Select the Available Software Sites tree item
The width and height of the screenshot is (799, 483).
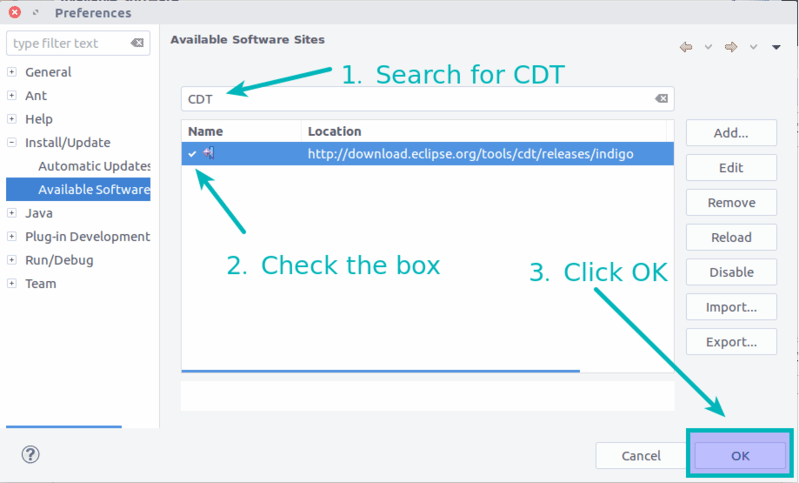[x=93, y=189]
